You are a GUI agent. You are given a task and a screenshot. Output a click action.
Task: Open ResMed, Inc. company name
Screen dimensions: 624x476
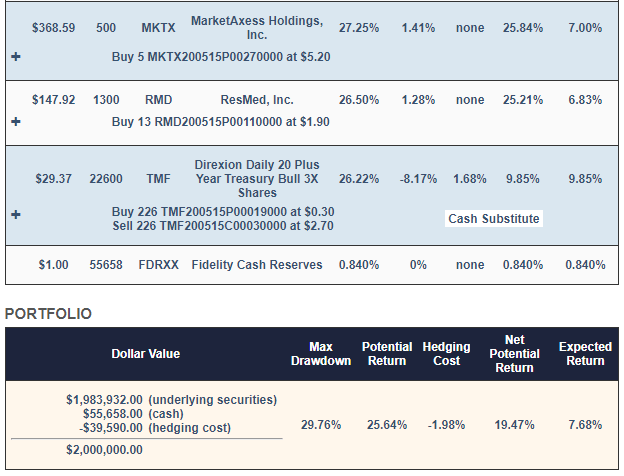pos(257,100)
